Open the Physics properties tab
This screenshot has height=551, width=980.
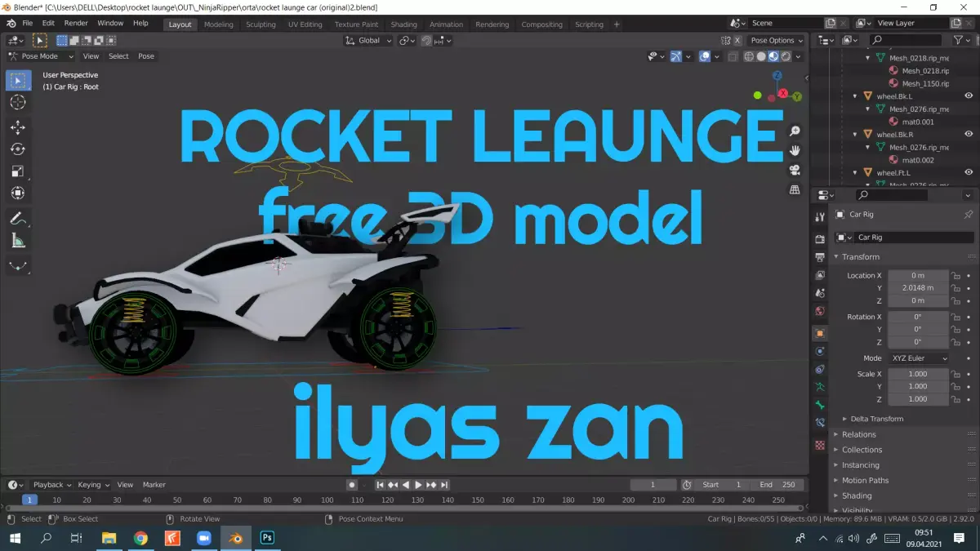[x=820, y=351]
